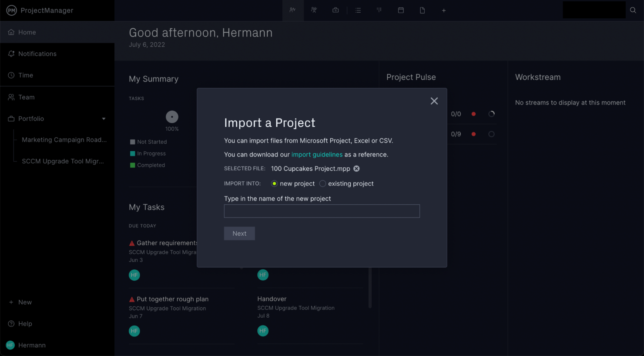Open the search magnifier icon
This screenshot has width=644, height=356.
tap(633, 10)
